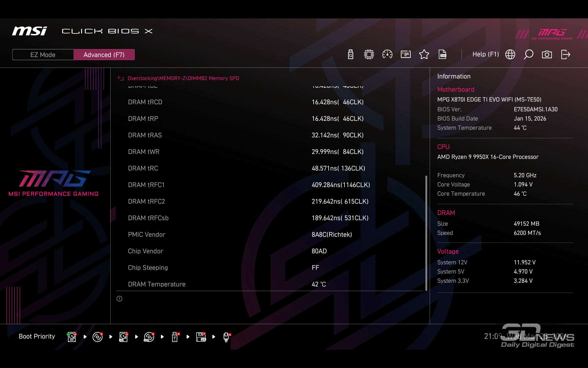Select USB floppy boot priority device
588x368 pixels.
[x=201, y=337]
